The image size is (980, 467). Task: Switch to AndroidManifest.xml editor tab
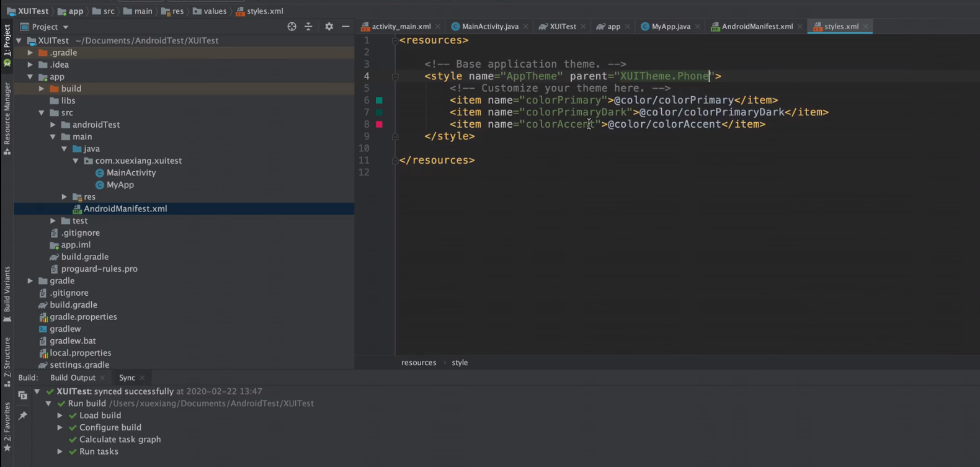[x=757, y=27]
